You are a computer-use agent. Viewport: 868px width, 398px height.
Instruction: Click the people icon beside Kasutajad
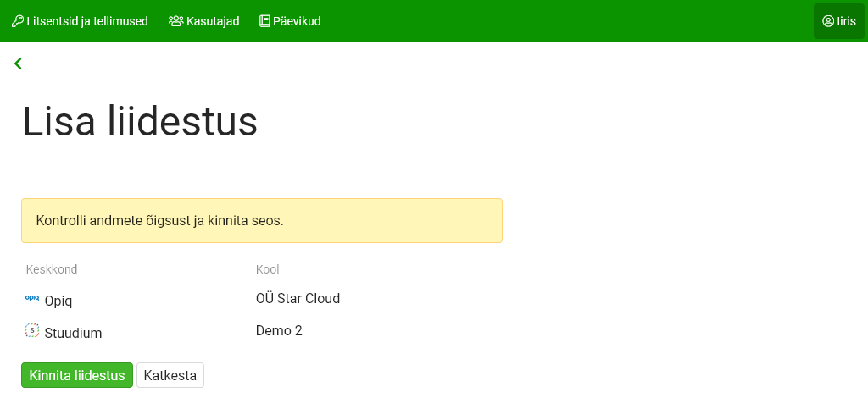(x=175, y=21)
